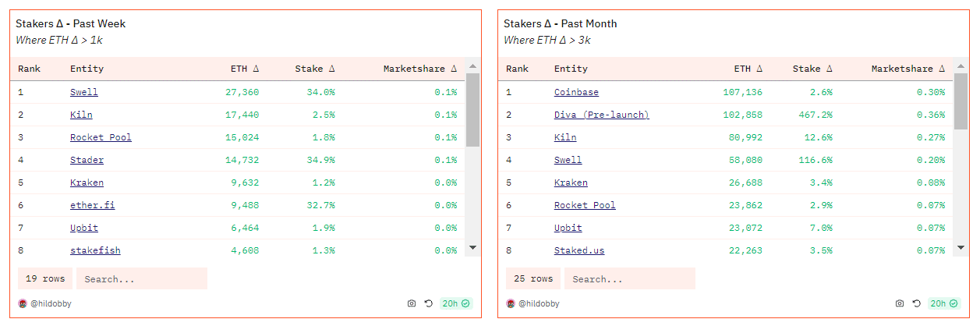Viewport: 980px width, 326px height.
Task: Click camera screenshot icon in Past Month panel
Action: click(900, 303)
